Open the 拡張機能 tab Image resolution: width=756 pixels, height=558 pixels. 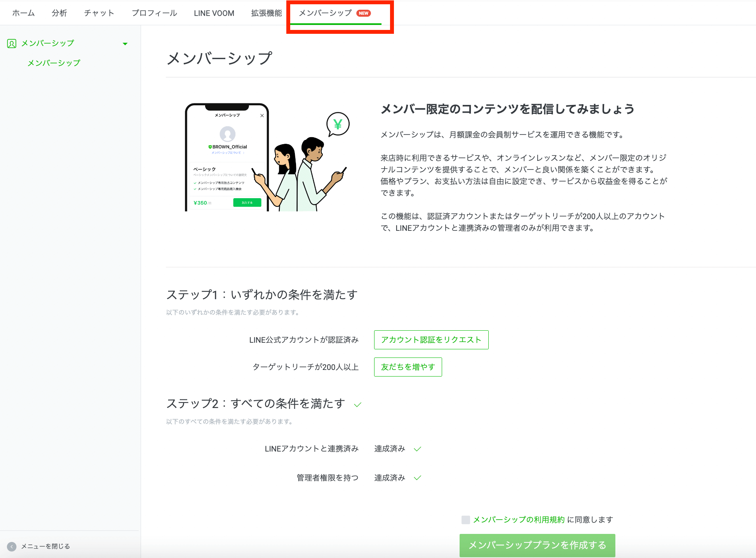[x=267, y=13]
